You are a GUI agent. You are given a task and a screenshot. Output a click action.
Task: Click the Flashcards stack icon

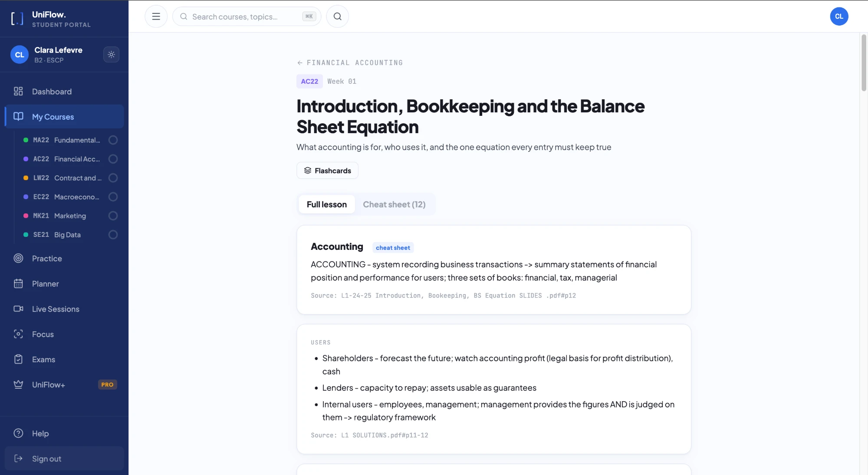(308, 170)
